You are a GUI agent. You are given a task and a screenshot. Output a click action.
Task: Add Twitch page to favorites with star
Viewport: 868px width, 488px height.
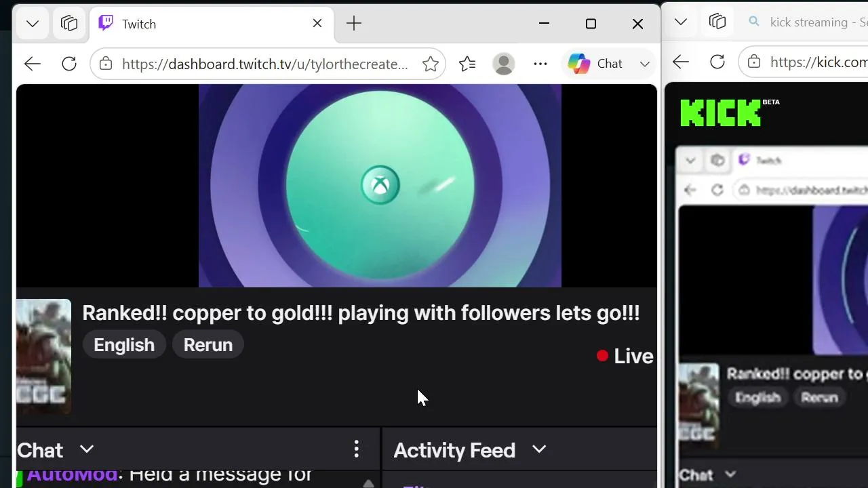pyautogui.click(x=431, y=64)
